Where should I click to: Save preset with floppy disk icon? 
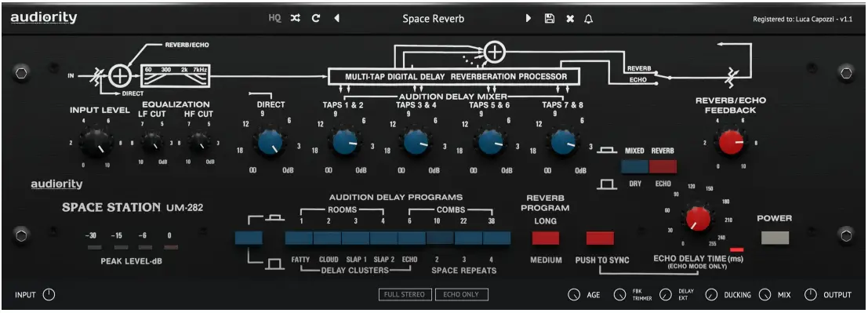[x=549, y=18]
